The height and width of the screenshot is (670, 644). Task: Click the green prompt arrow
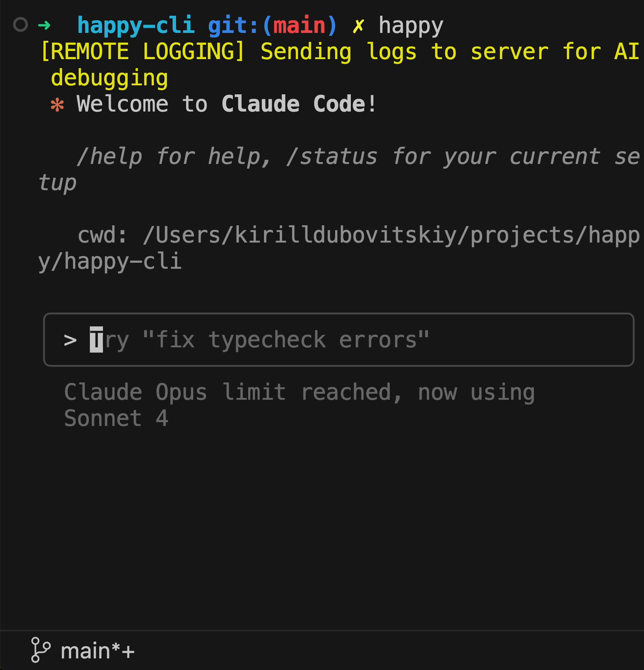[44, 25]
